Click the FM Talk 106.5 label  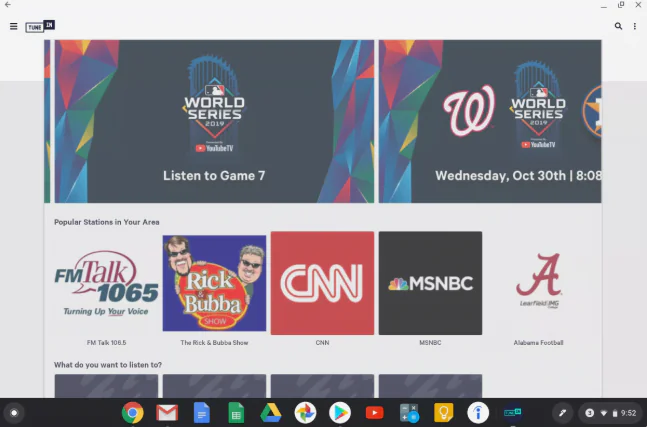pyautogui.click(x=106, y=342)
